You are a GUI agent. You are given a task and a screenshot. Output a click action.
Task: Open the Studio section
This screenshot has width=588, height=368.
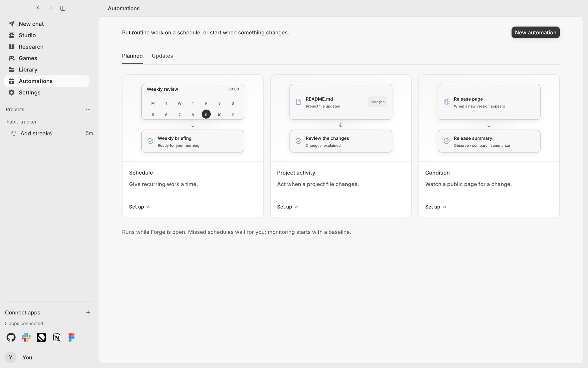[47, 35]
